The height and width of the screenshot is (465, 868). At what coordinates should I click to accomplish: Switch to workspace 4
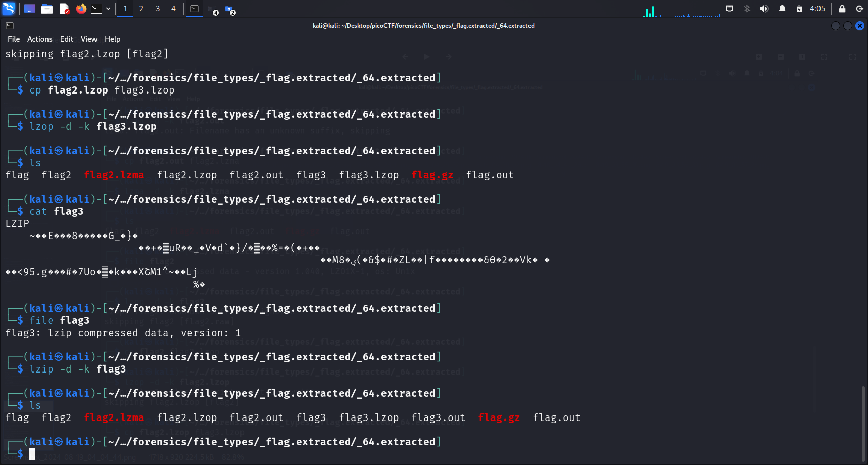tap(173, 9)
